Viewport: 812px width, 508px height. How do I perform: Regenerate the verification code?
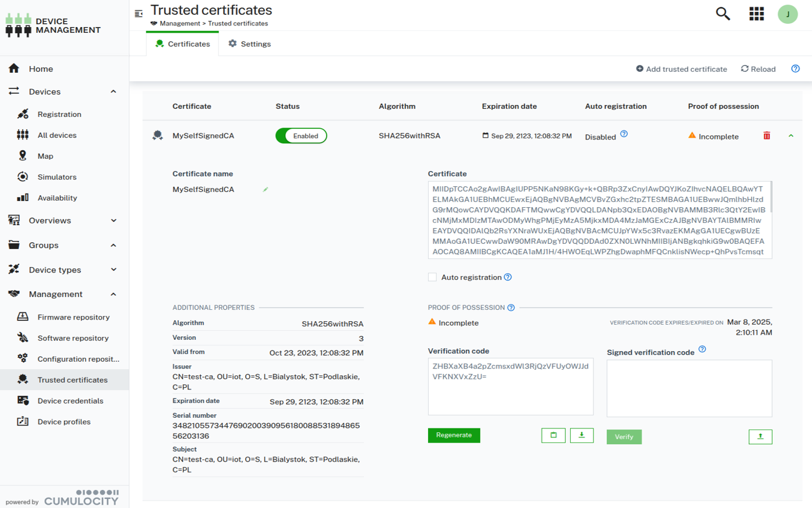(454, 435)
